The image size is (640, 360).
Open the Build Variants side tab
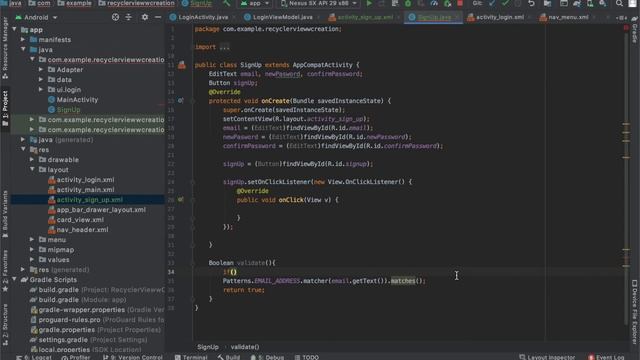5,214
